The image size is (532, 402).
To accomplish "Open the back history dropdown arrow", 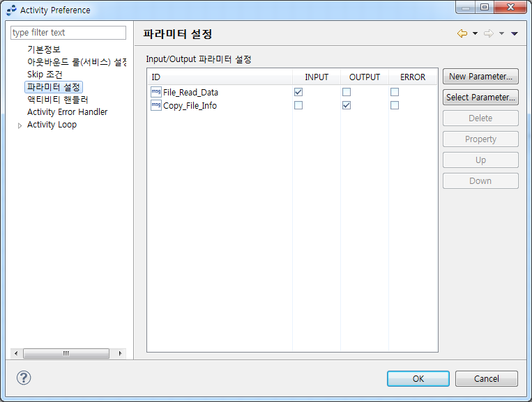I will (475, 33).
